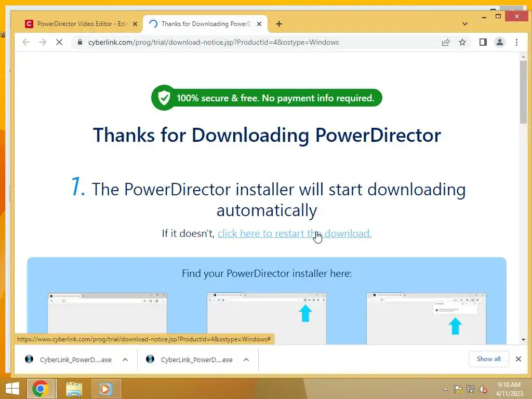Go back to previous page
This screenshot has height=399, width=532.
(26, 42)
